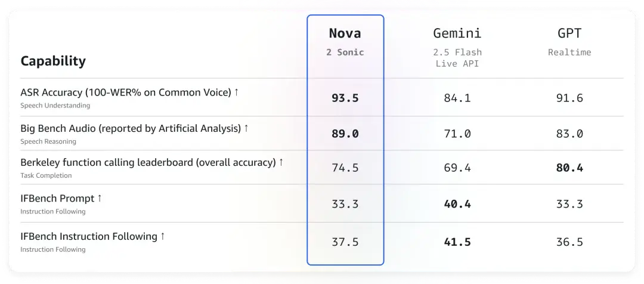Click Nova's ASR Accuracy score 93.5

345,98
